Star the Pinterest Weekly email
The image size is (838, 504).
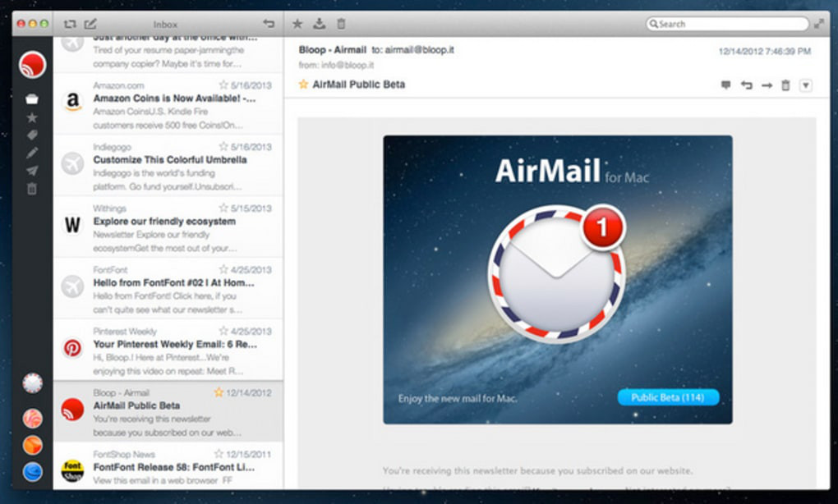(x=223, y=331)
